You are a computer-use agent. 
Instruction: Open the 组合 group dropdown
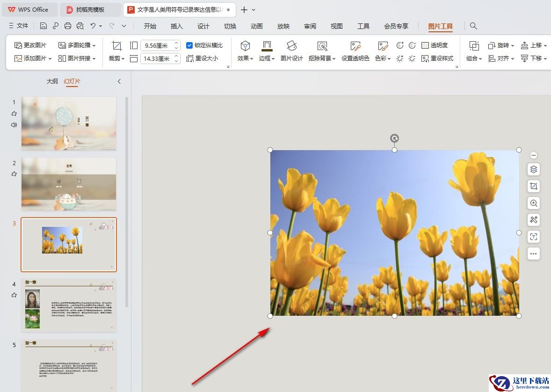point(474,51)
